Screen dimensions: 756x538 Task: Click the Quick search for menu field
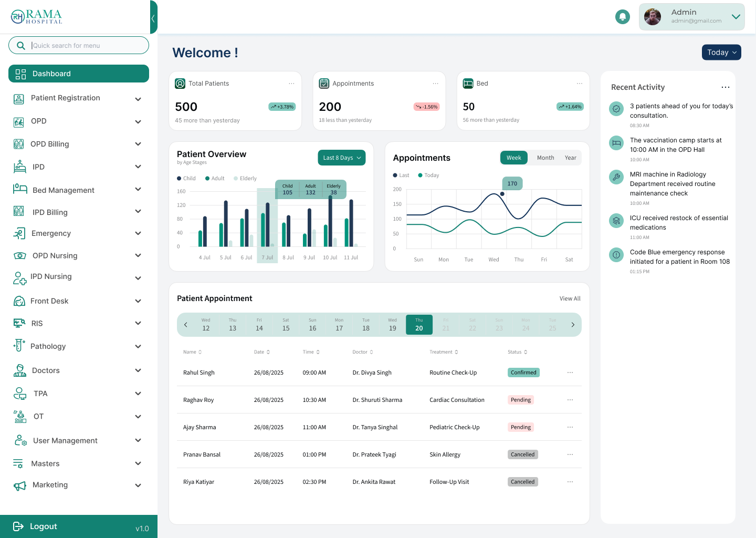79,45
